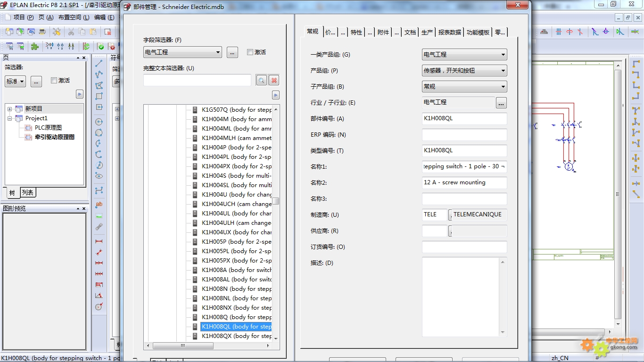Select the spline curve tool
The height and width of the screenshot is (362, 644).
tap(99, 190)
